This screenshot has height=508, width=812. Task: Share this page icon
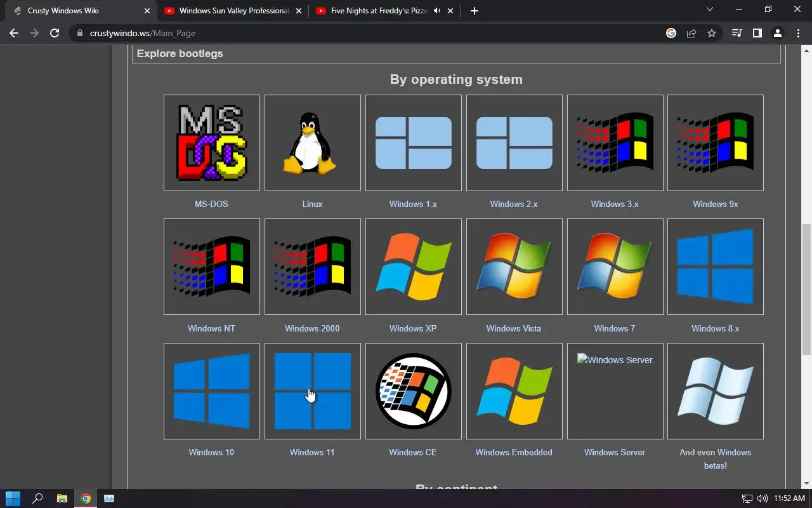[691, 33]
